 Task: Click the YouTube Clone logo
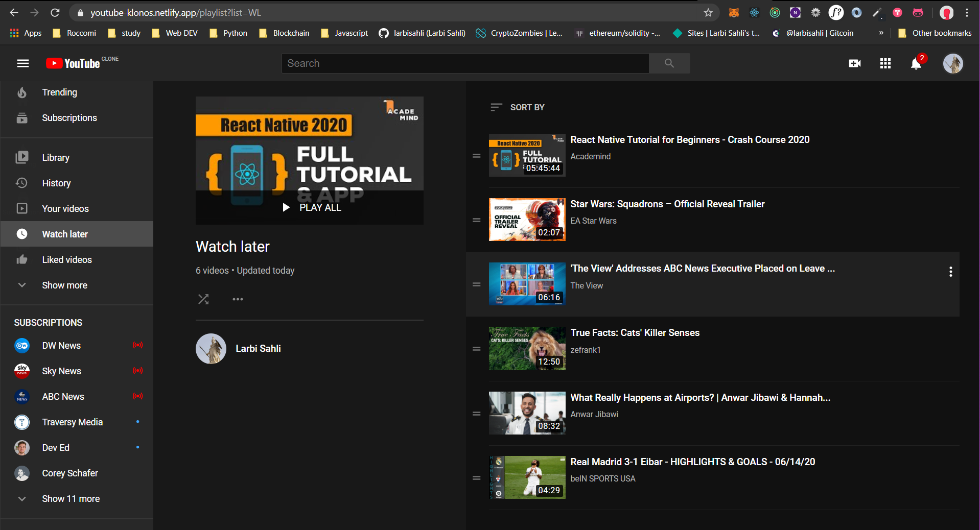coord(82,63)
